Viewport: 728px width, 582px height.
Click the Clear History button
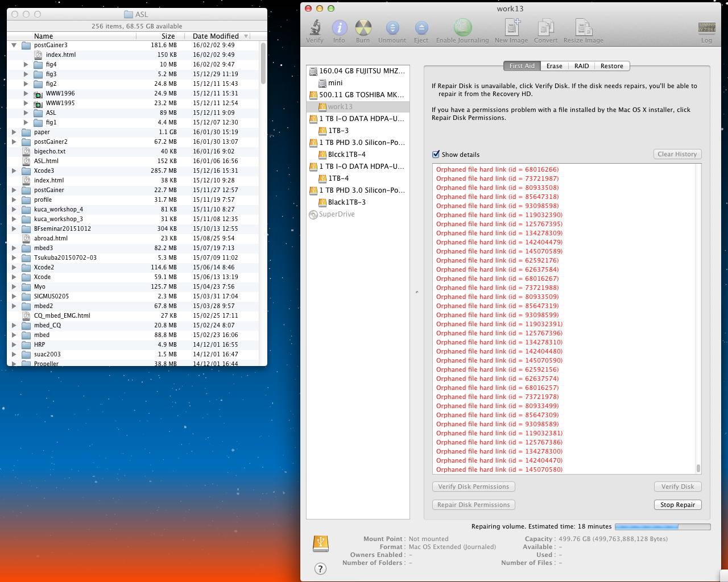[677, 154]
